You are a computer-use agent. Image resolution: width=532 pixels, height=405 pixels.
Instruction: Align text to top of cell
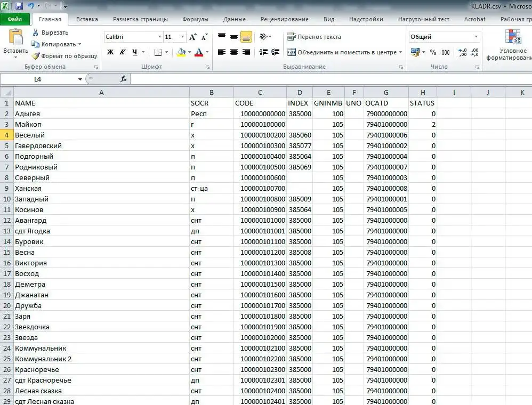222,37
